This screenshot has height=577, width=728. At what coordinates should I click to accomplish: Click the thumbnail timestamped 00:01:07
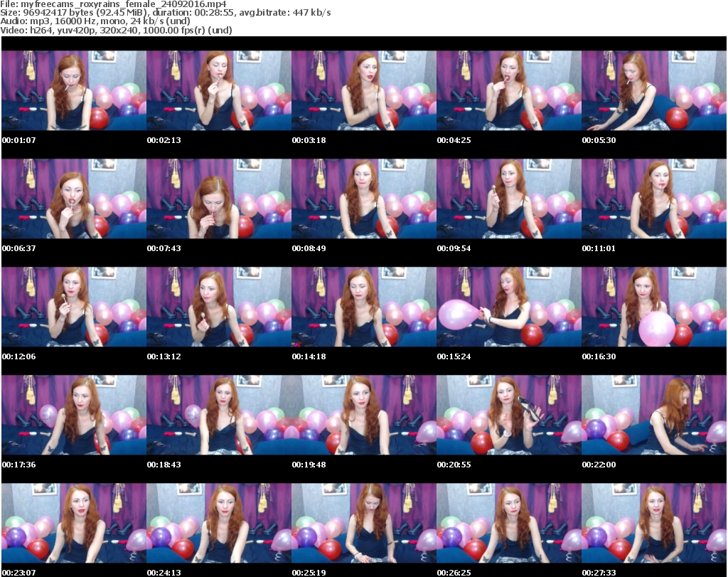coord(73,90)
